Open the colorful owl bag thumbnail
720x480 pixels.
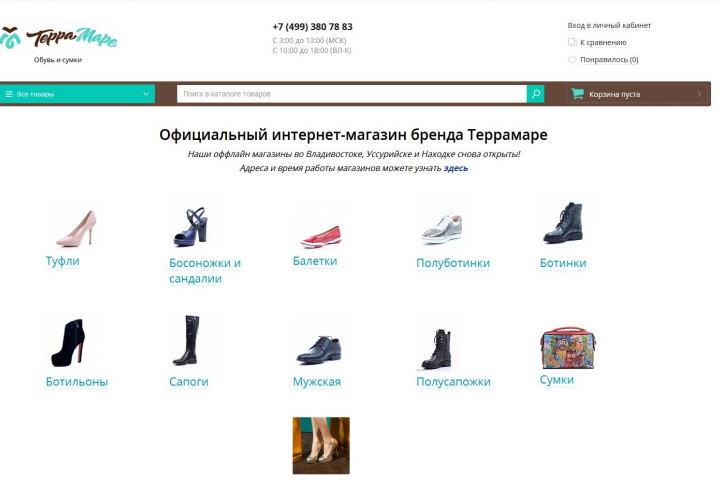click(x=568, y=348)
